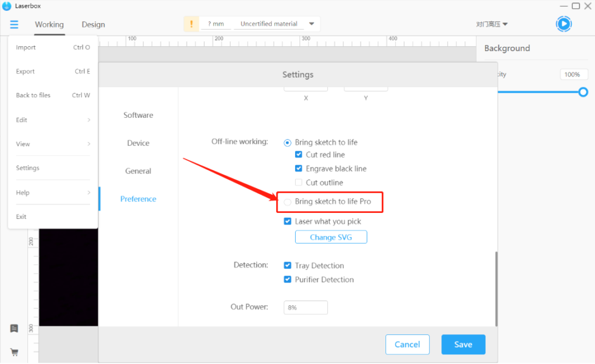595x364 pixels.
Task: Open the Software settings section
Action: click(x=138, y=115)
